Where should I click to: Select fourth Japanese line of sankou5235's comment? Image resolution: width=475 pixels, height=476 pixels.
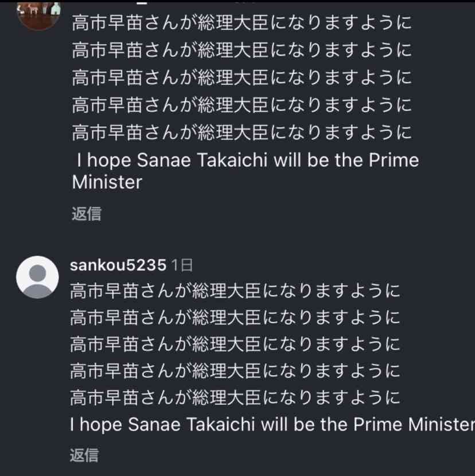(x=235, y=370)
